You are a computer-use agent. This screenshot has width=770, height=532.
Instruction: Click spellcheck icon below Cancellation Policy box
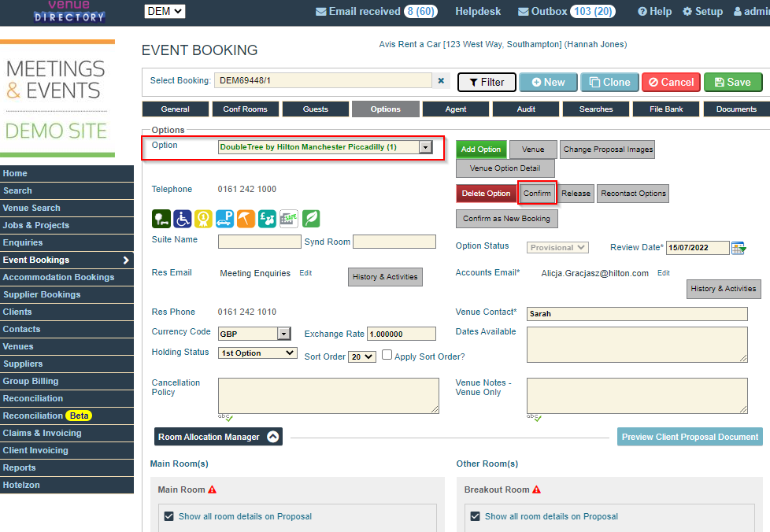tap(225, 417)
